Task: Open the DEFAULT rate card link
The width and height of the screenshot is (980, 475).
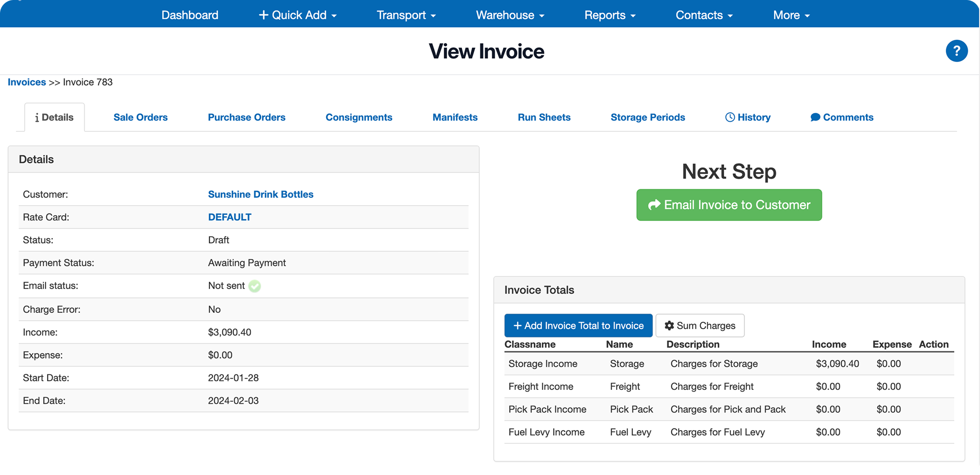Action: point(229,217)
